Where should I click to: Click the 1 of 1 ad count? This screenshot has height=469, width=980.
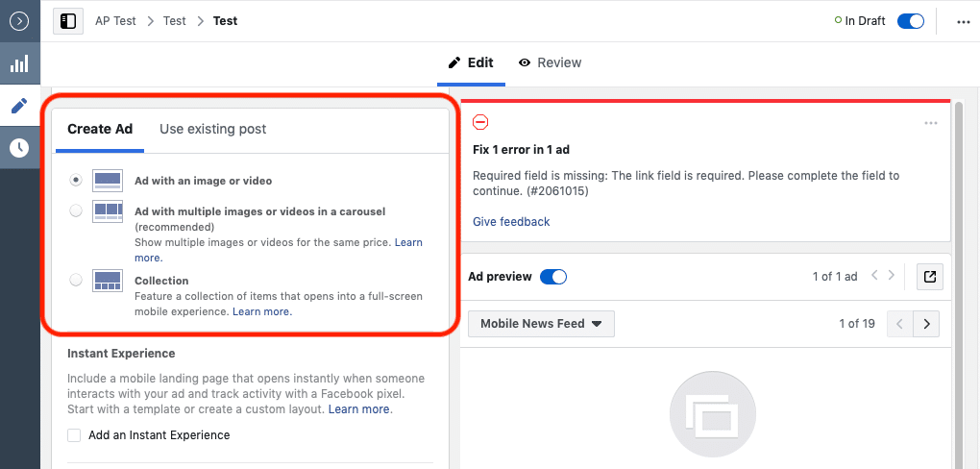(835, 277)
